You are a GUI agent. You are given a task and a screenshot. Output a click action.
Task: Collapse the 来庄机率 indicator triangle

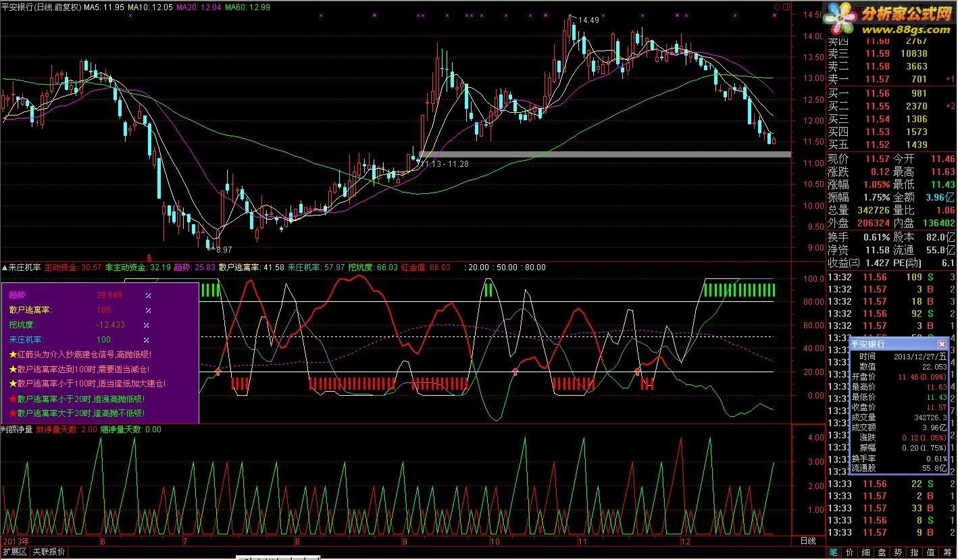coord(4,268)
